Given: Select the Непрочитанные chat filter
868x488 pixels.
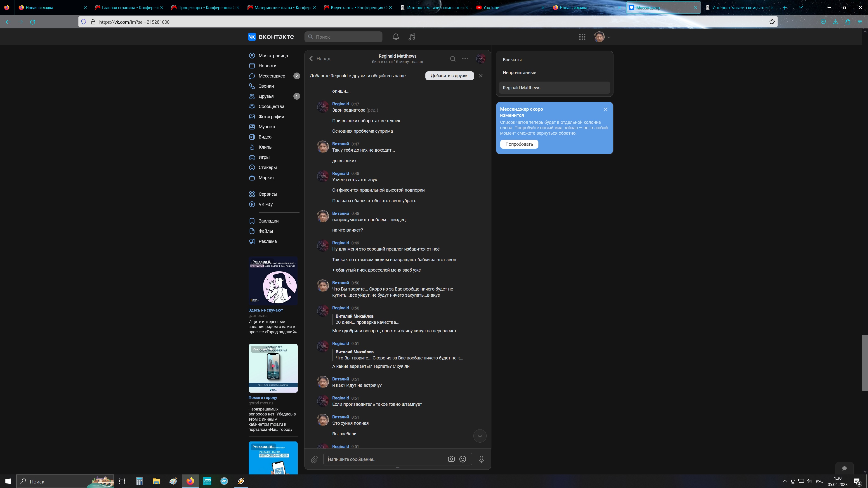Looking at the screenshot, I should [x=519, y=72].
